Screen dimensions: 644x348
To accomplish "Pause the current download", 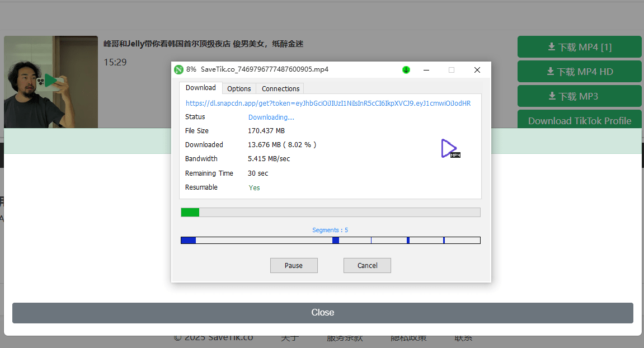I will pos(294,265).
